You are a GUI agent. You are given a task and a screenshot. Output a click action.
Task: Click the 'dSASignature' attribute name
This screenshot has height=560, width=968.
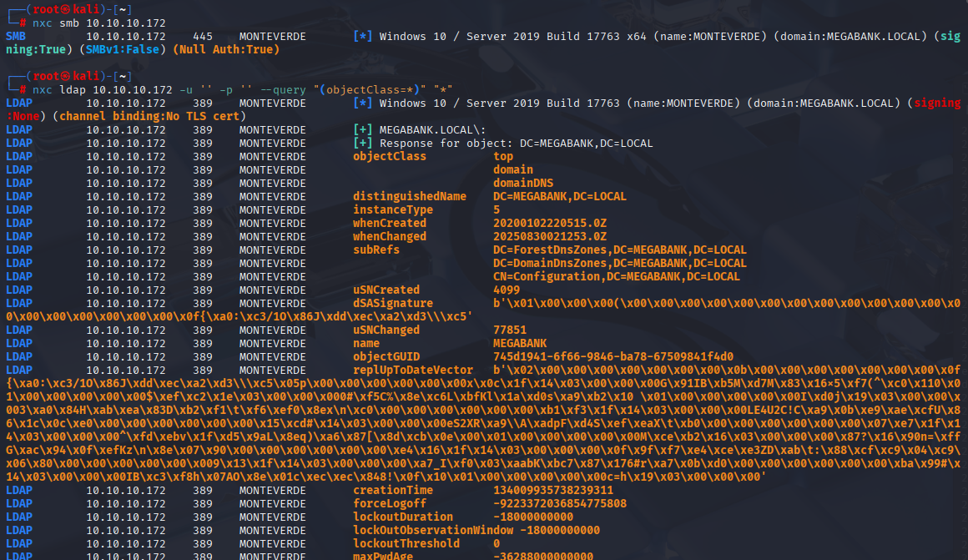pos(393,303)
